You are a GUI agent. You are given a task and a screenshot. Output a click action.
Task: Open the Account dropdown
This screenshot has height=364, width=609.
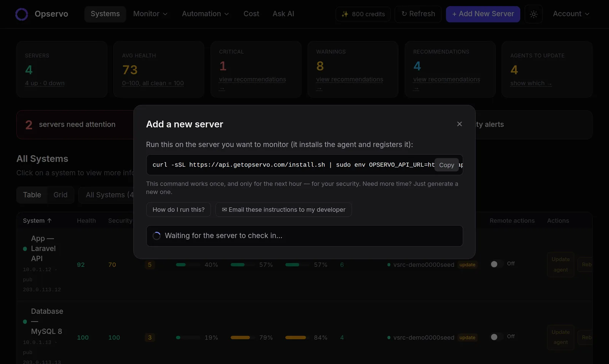(x=571, y=14)
